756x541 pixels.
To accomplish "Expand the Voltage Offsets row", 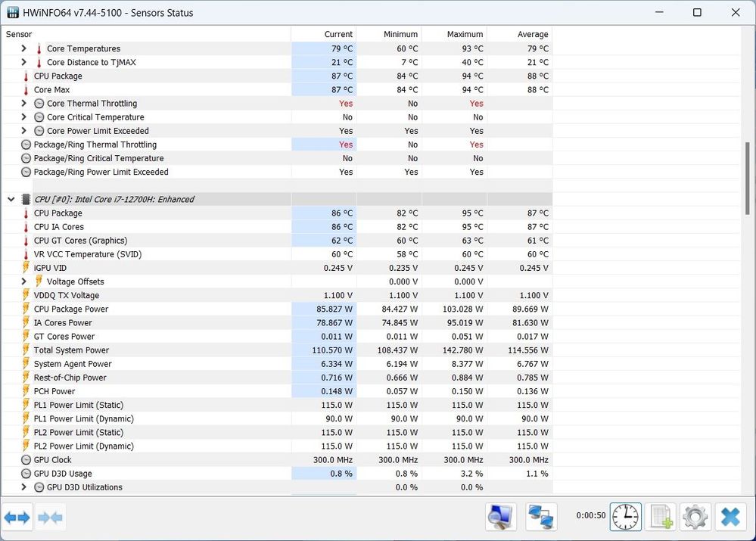I will [x=24, y=281].
